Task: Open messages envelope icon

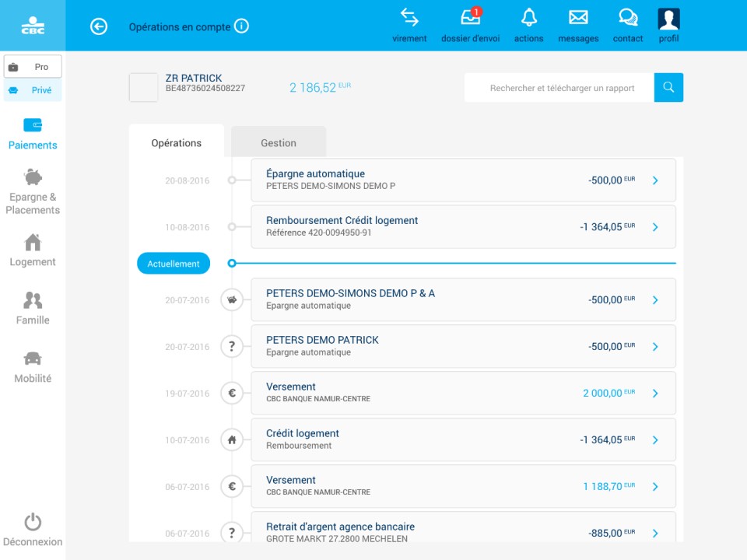Action: (x=577, y=18)
